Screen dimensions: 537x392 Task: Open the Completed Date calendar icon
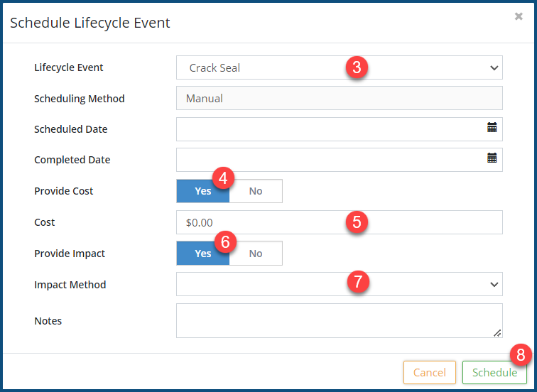click(x=492, y=158)
